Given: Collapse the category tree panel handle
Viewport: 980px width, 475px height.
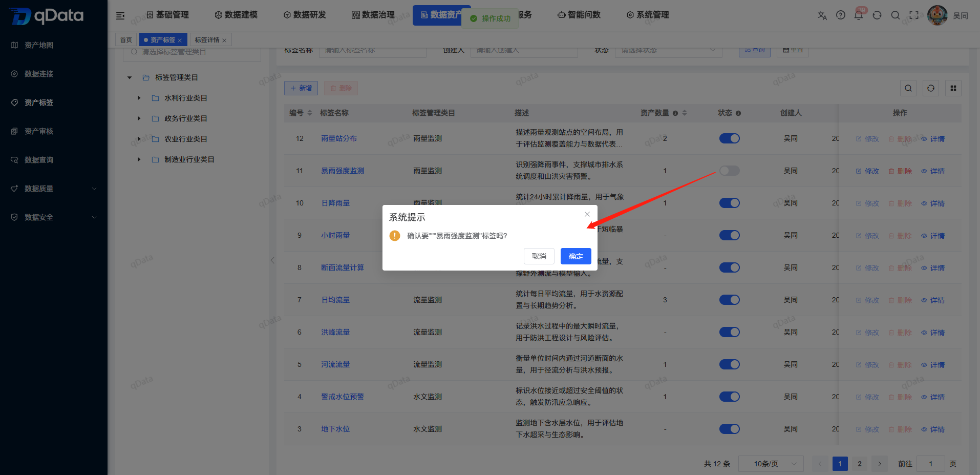Looking at the screenshot, I should coord(272,260).
